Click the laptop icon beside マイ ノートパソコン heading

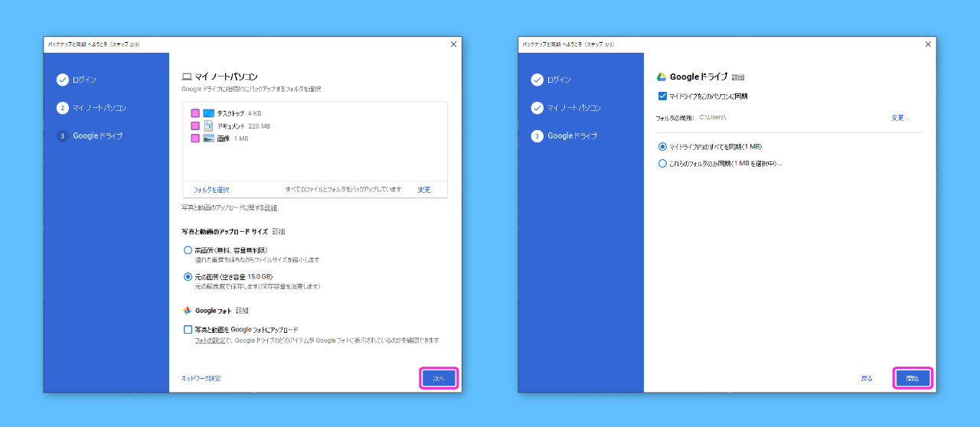click(186, 77)
